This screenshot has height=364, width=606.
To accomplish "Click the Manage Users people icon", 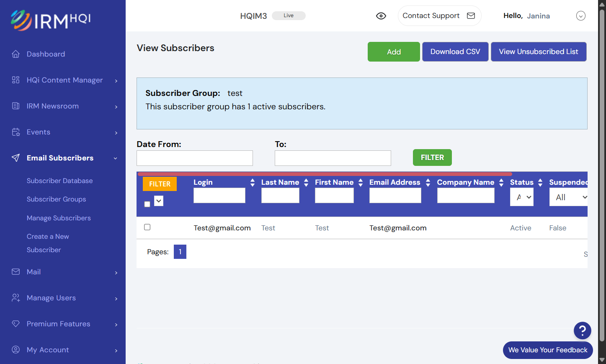I will 16,298.
